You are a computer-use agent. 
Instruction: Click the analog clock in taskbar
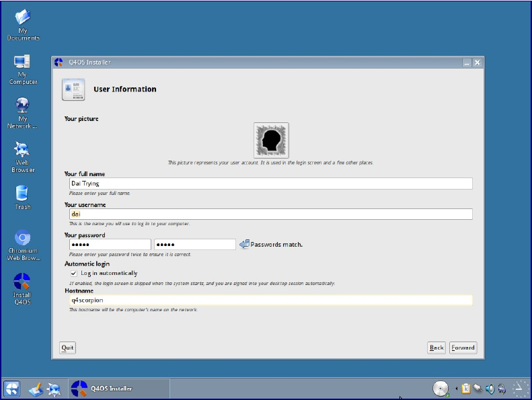point(520,389)
